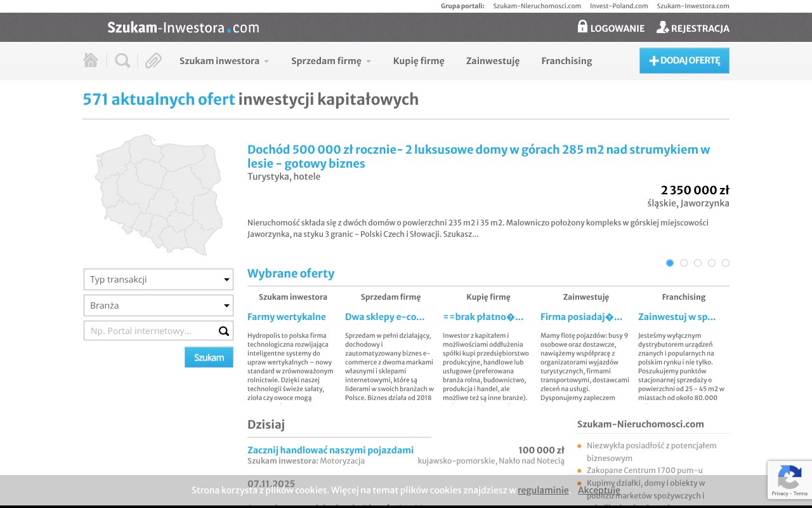
Task: Select the second carousel indicator dot
Action: (684, 262)
